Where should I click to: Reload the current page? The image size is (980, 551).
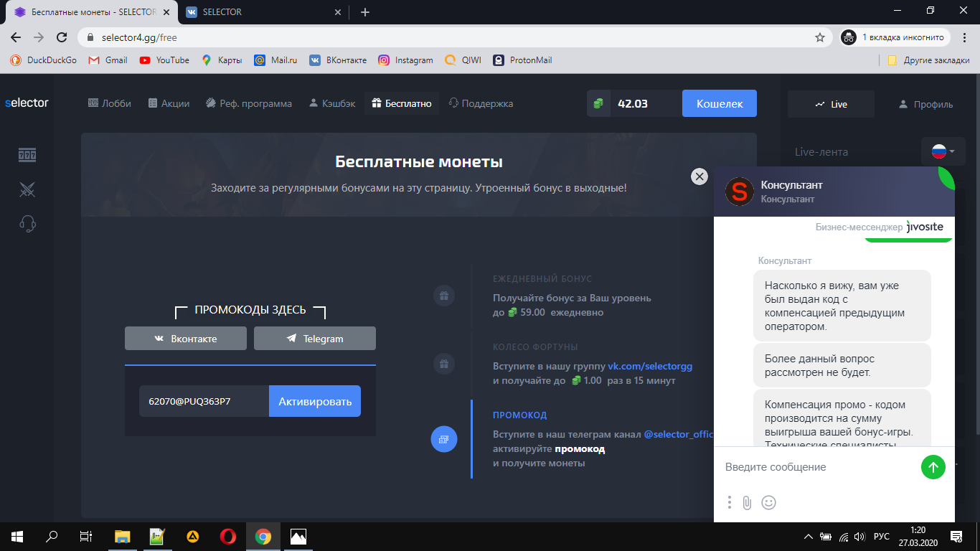pyautogui.click(x=62, y=37)
